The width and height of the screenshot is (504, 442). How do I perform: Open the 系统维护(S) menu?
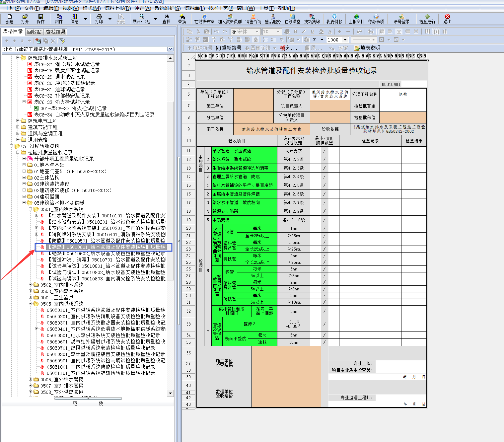168,8
